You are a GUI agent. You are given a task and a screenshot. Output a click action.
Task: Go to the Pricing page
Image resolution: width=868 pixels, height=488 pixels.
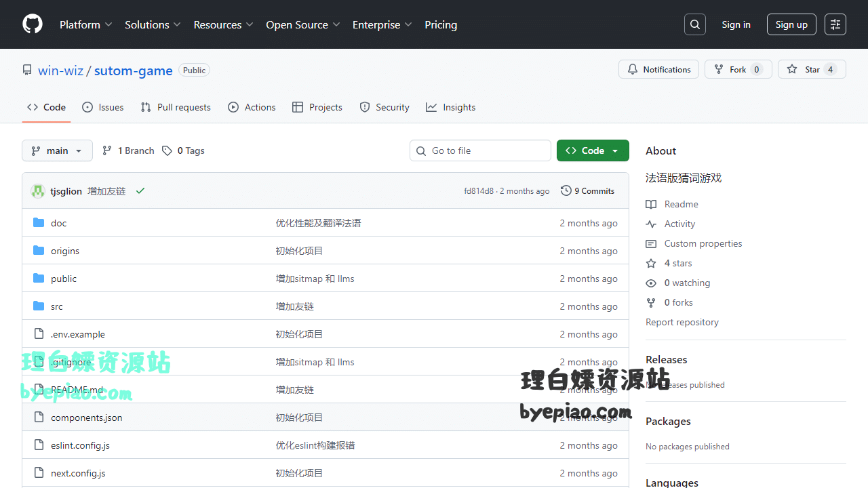(x=441, y=24)
